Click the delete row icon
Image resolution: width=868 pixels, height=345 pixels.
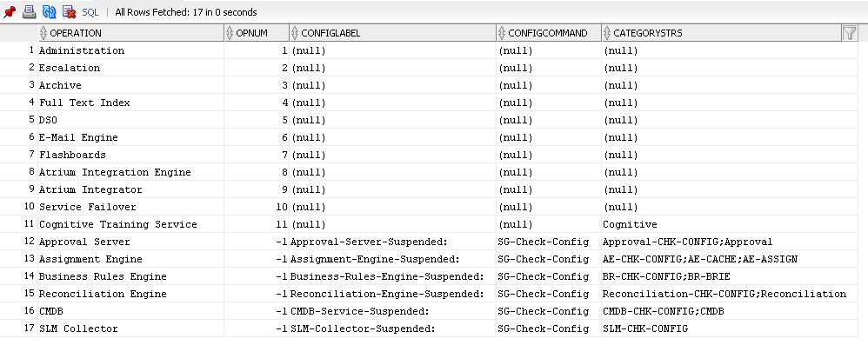click(69, 11)
